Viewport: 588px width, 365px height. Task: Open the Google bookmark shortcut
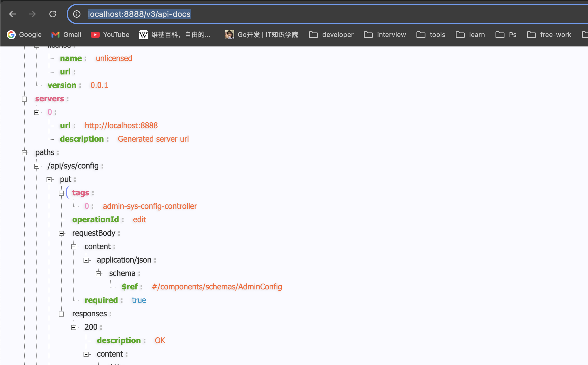[x=25, y=34]
